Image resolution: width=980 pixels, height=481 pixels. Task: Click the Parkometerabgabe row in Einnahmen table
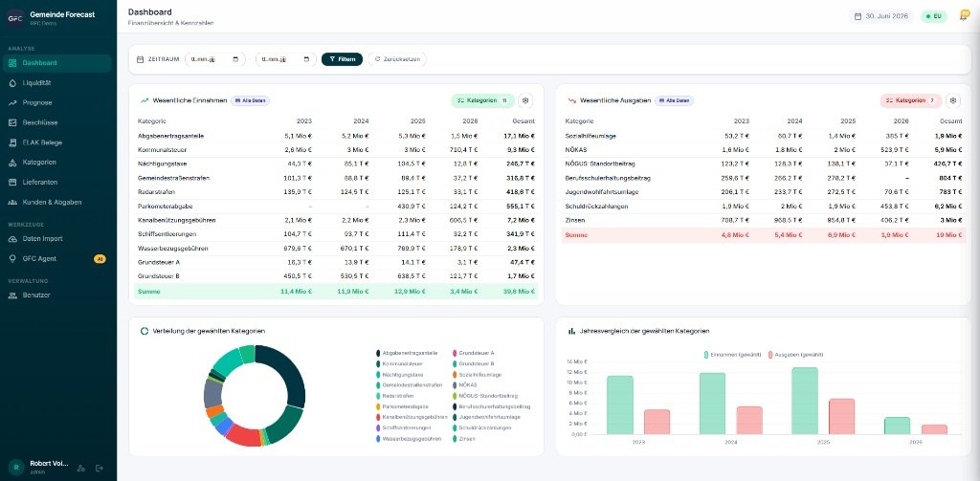pos(336,207)
